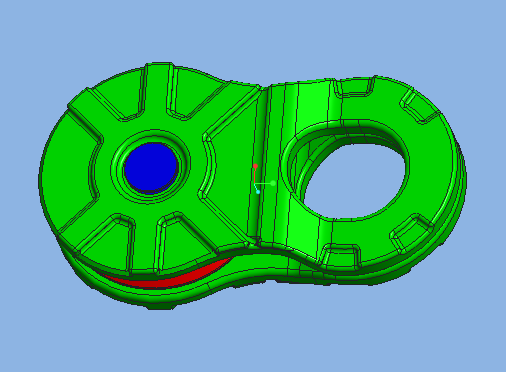Click the cyan axis handle of the triad
The height and width of the screenshot is (372, 506).
point(258,192)
